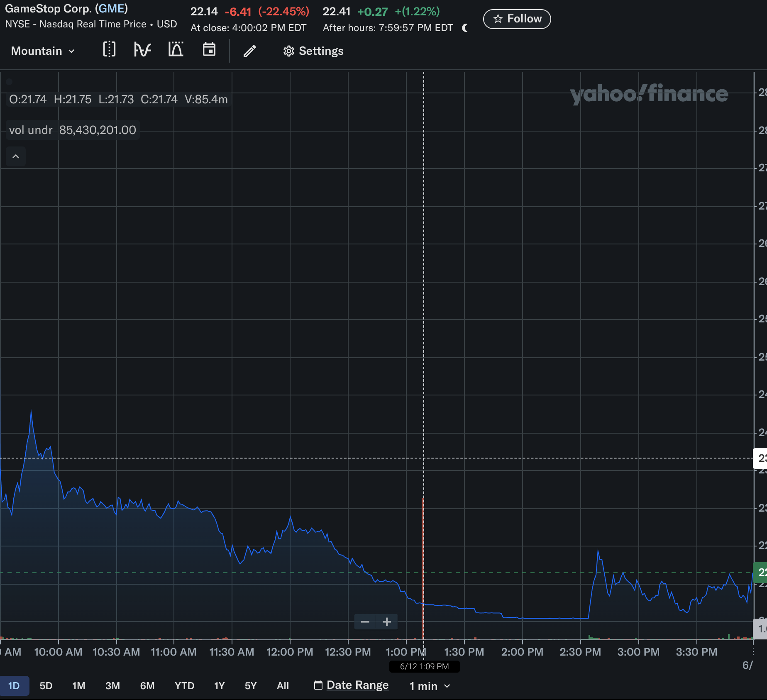Click the vol undr indicator label
The height and width of the screenshot is (700, 767).
(31, 130)
